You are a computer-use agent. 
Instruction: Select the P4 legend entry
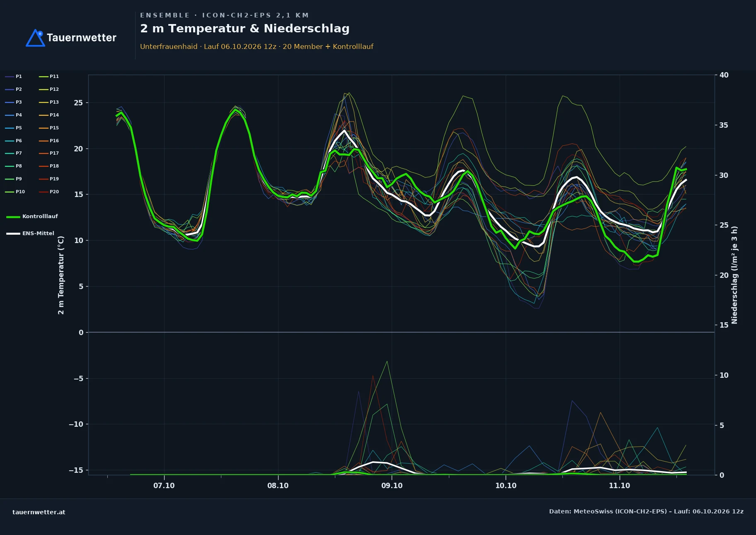[14, 115]
